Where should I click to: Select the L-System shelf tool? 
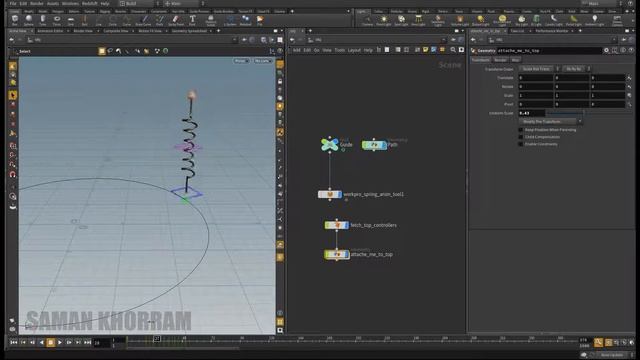(230, 20)
